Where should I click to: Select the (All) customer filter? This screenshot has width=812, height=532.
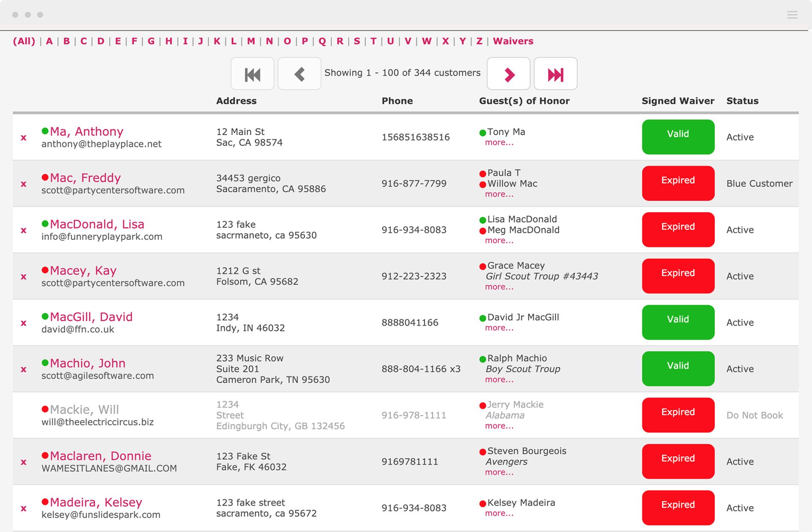point(24,41)
